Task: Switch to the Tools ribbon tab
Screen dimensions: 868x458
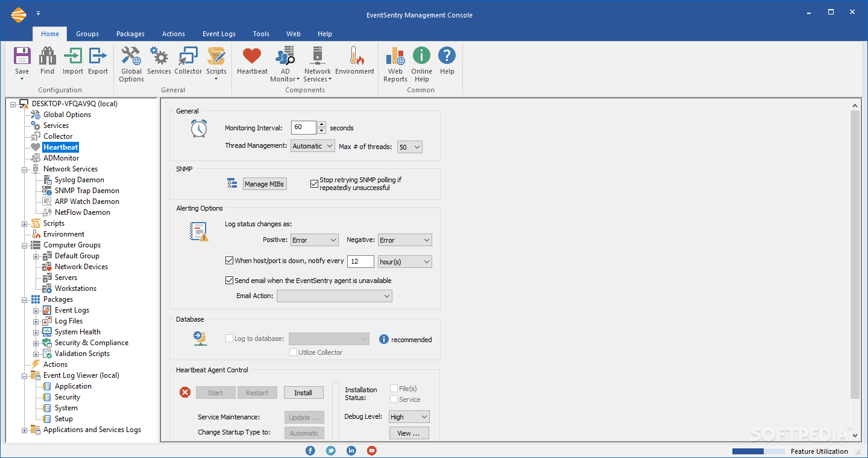Action: (261, 34)
